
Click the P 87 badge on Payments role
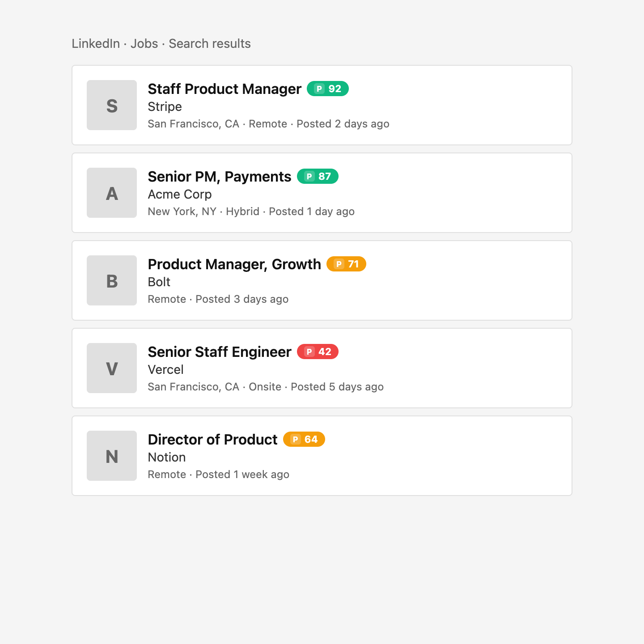click(x=318, y=177)
